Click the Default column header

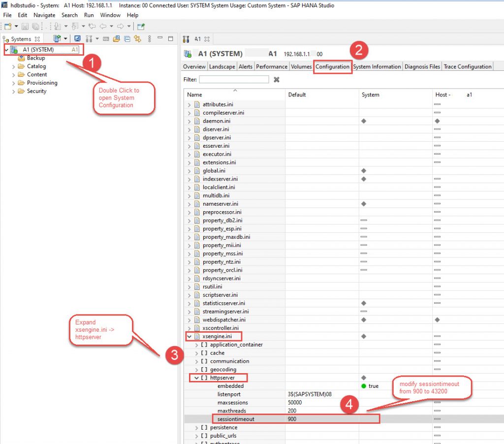pos(322,95)
